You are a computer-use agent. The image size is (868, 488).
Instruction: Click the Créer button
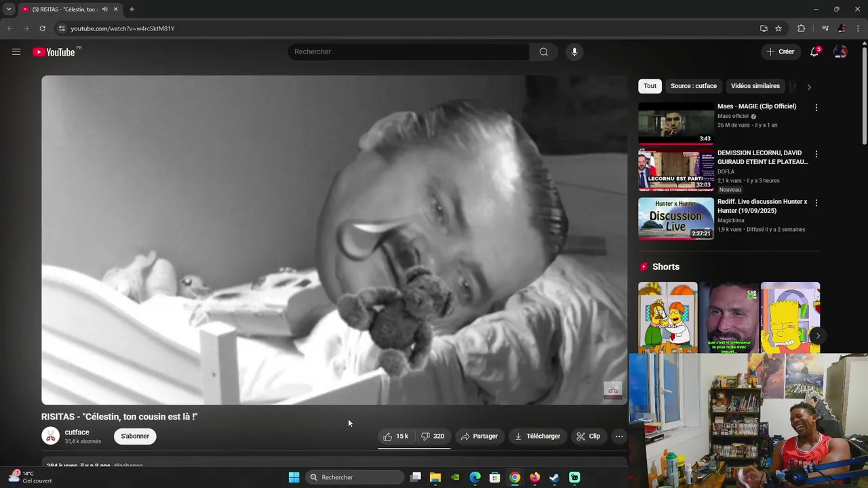pyautogui.click(x=781, y=52)
